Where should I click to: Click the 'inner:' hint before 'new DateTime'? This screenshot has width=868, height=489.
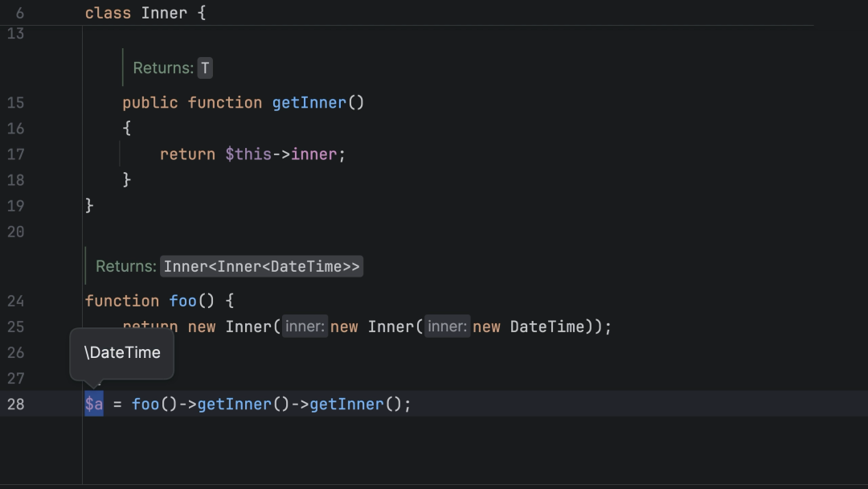(448, 327)
